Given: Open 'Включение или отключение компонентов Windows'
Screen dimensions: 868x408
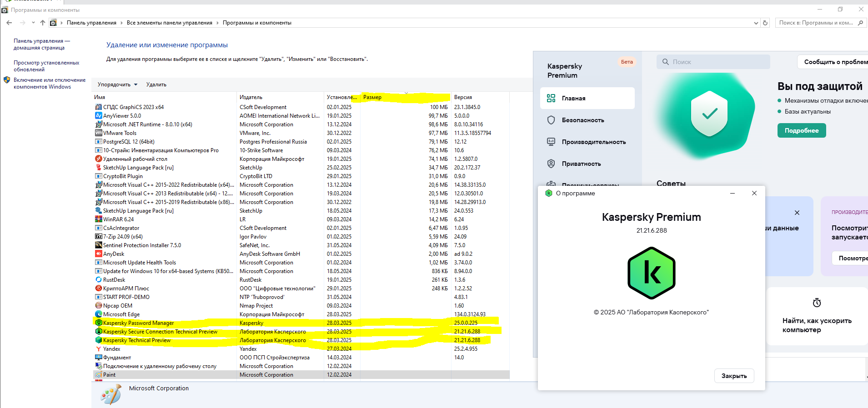Looking at the screenshot, I should tap(50, 83).
